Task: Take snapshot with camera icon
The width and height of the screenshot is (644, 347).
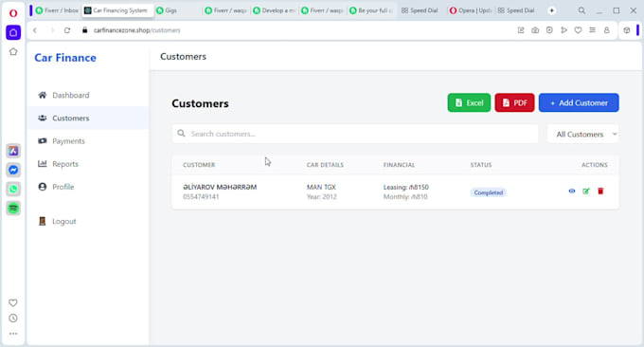Action: coord(535,30)
